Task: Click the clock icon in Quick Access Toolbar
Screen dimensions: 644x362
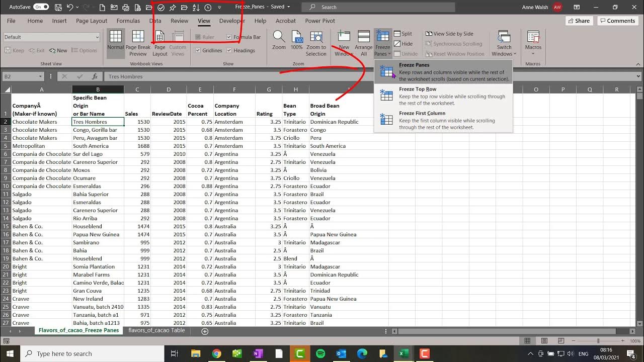Action: (208, 7)
